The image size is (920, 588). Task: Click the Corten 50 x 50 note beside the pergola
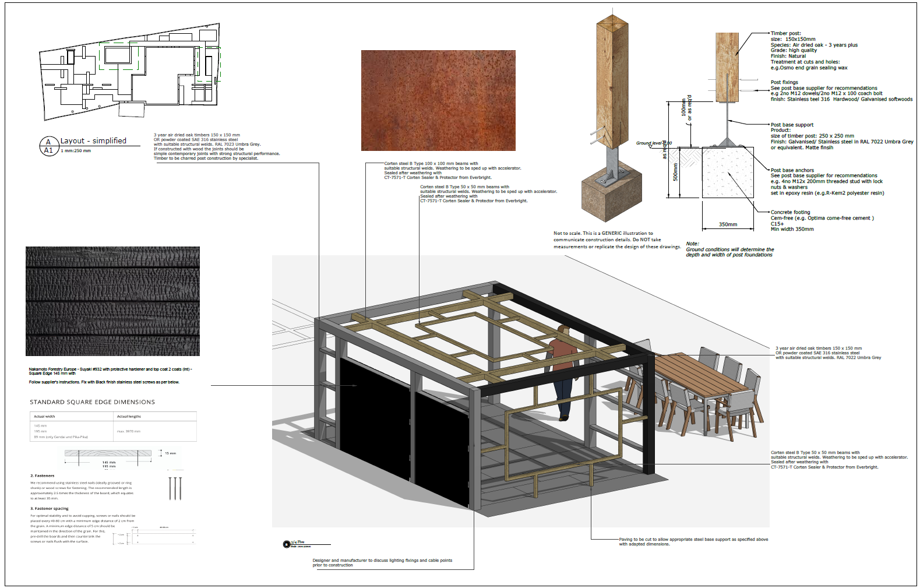(839, 460)
